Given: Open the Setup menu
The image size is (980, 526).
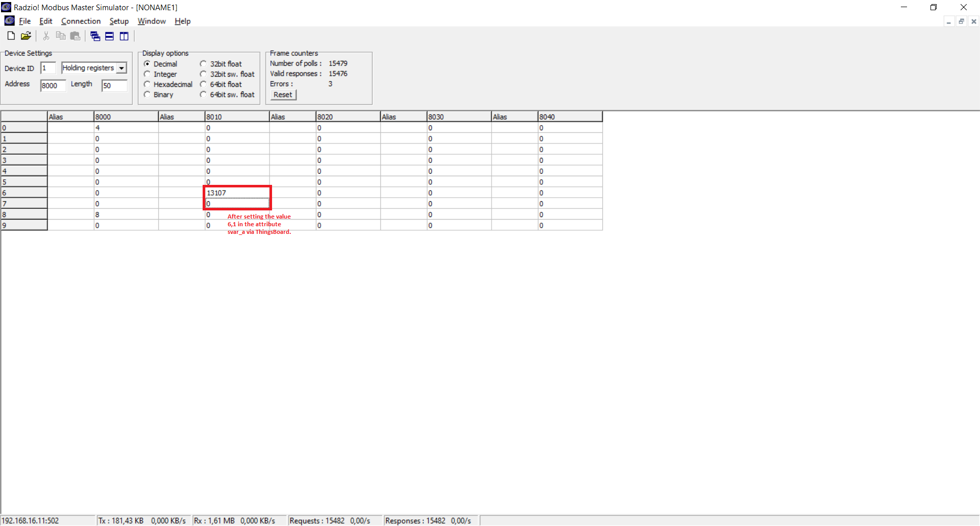Looking at the screenshot, I should tap(119, 21).
